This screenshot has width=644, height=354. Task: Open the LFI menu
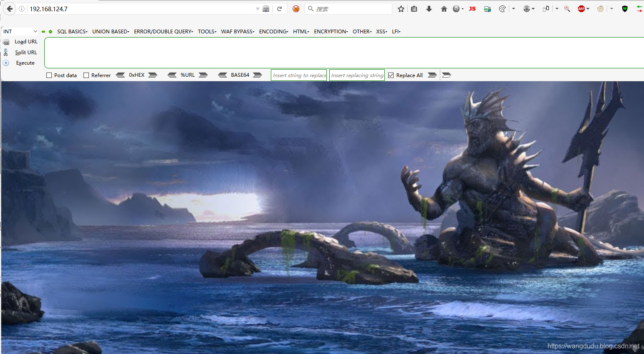(396, 32)
